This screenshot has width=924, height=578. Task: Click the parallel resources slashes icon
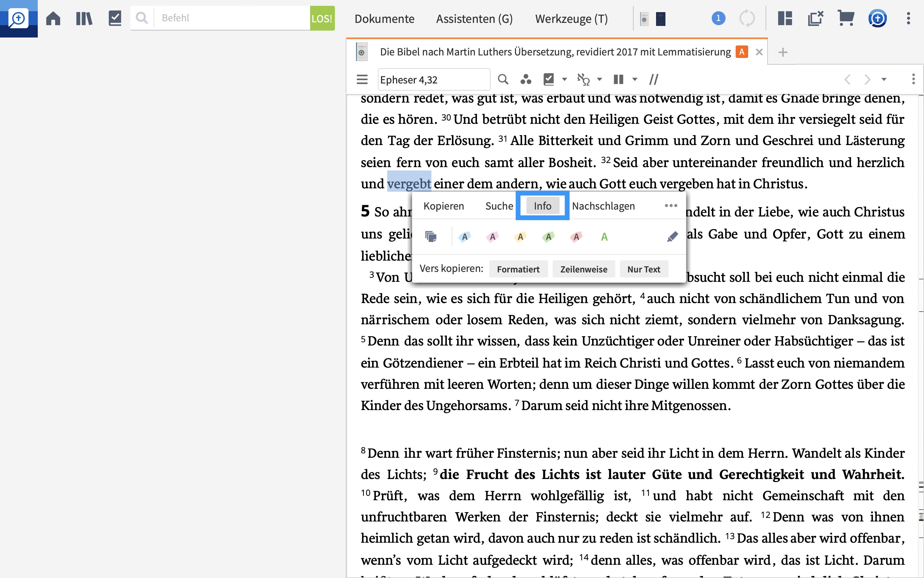654,79
